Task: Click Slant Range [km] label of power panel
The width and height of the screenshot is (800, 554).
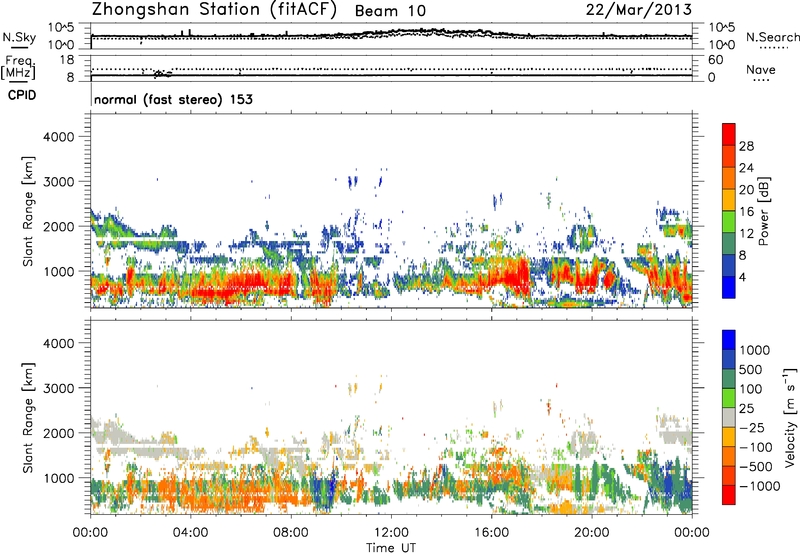Action: 28,211
